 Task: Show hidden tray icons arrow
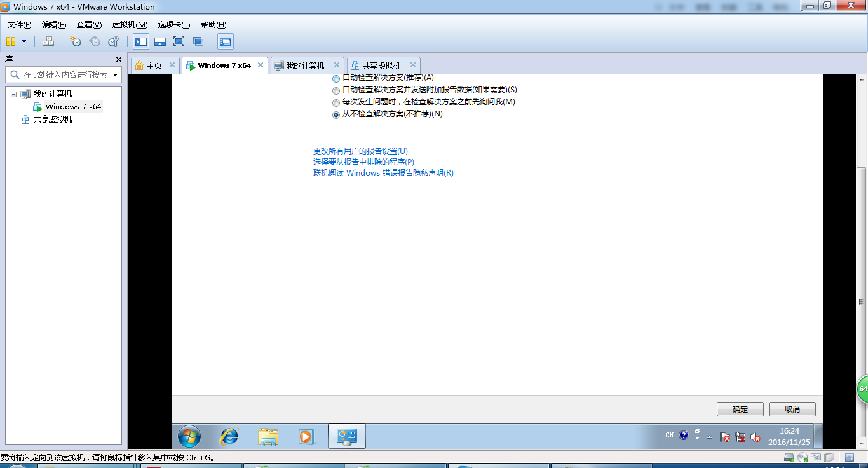pos(710,437)
